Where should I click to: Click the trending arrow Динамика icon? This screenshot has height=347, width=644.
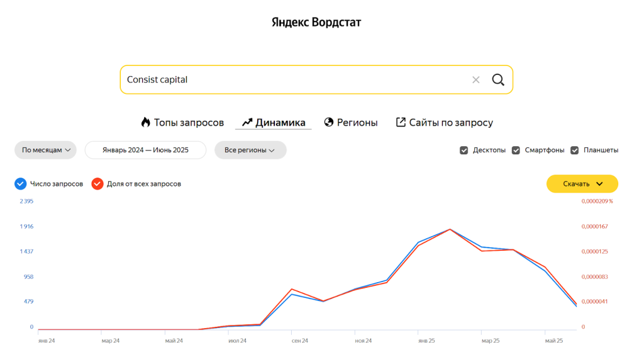[247, 122]
